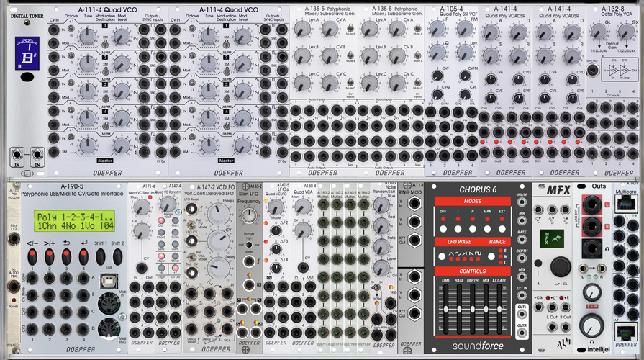The image size is (644, 360).
Task: Click the Sum Out jack on A-132-8
Action: (592, 71)
